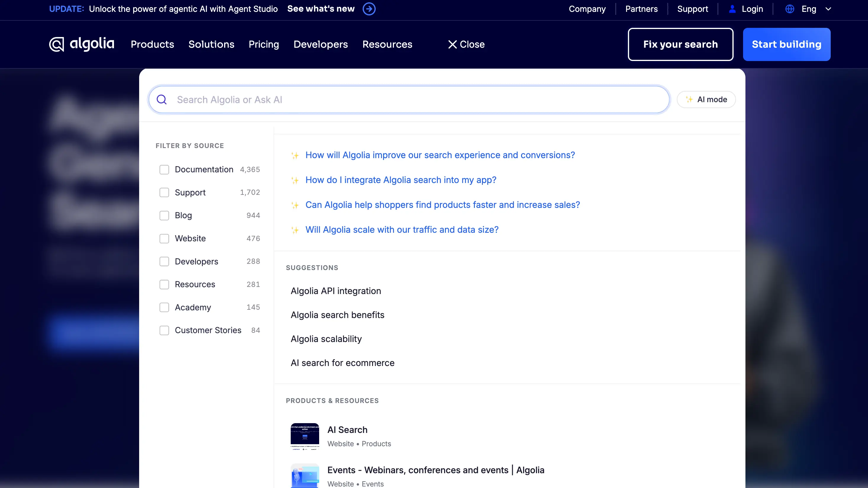Select suggestion Algolia API integration
Screen dimensions: 868x488
pyautogui.click(x=336, y=291)
